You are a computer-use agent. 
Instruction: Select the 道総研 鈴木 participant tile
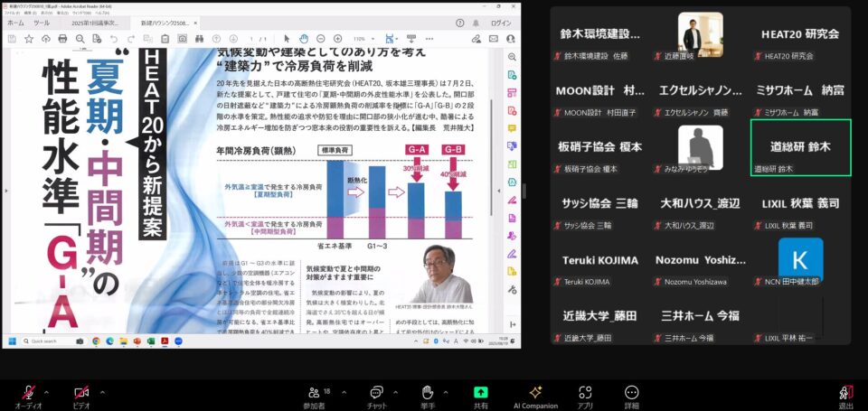point(800,148)
